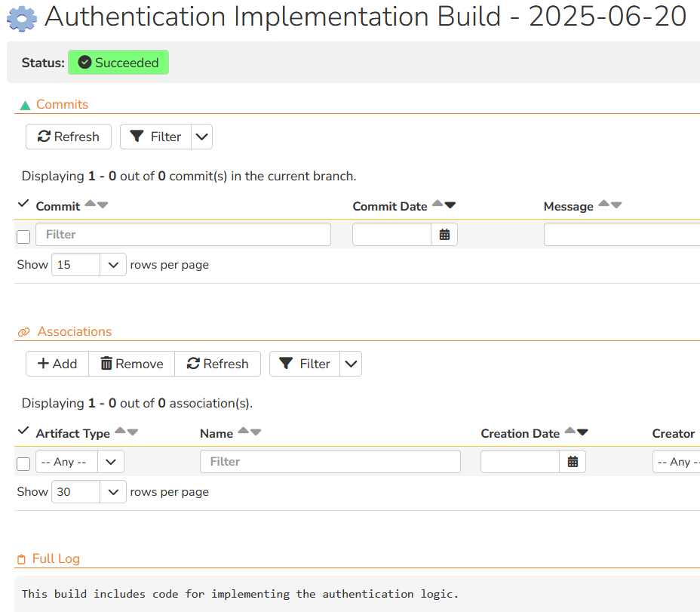Sort Artifact Type column descending

pos(133,432)
